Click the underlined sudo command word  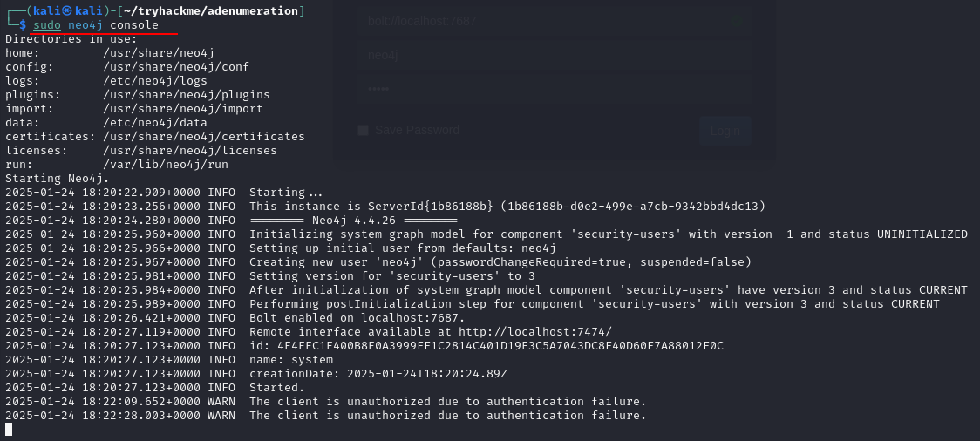[x=47, y=25]
